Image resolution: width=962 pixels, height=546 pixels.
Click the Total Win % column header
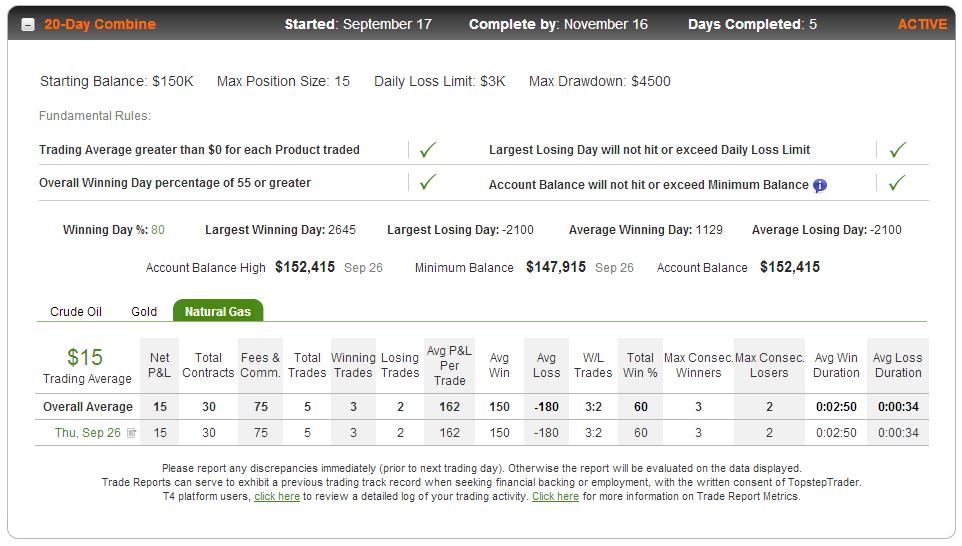point(640,365)
